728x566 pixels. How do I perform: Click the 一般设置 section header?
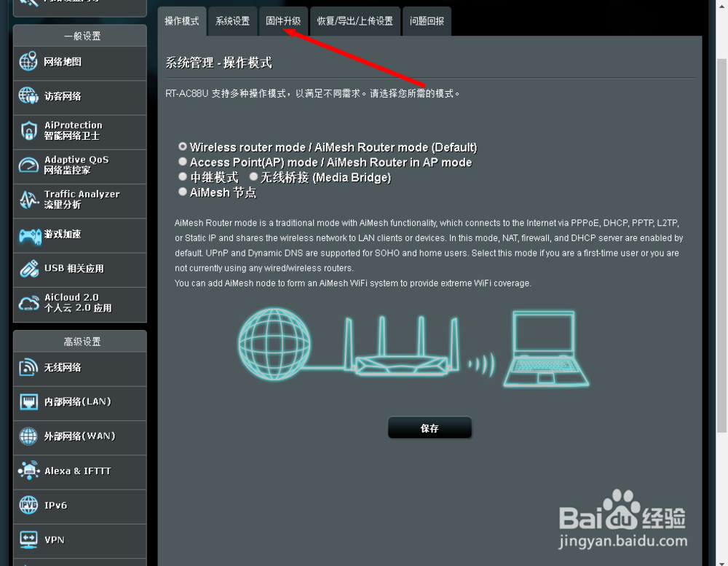tap(80, 36)
